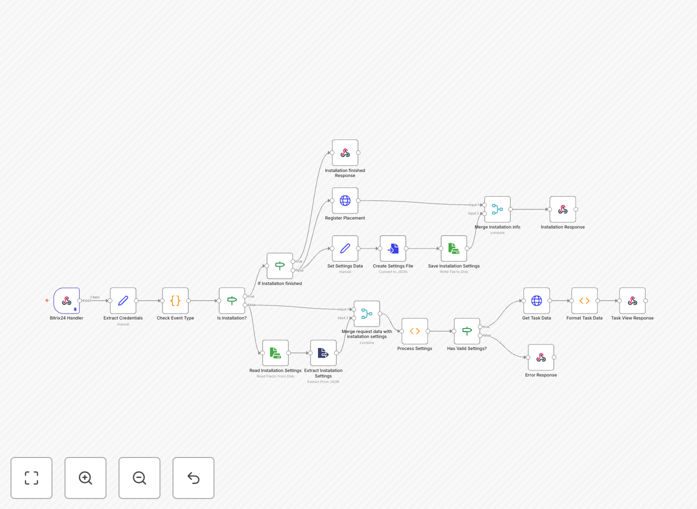Viewport: 697px width, 509px height.
Task: Click the 'Format Task Data' label
Action: coord(585,318)
